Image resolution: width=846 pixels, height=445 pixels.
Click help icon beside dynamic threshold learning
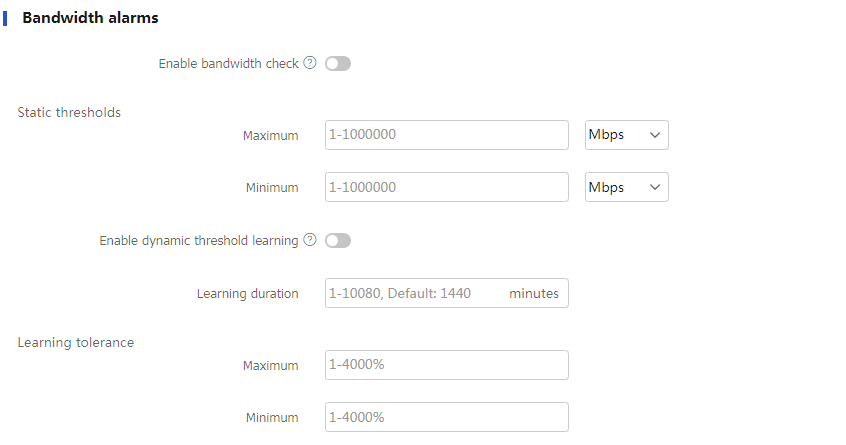310,239
